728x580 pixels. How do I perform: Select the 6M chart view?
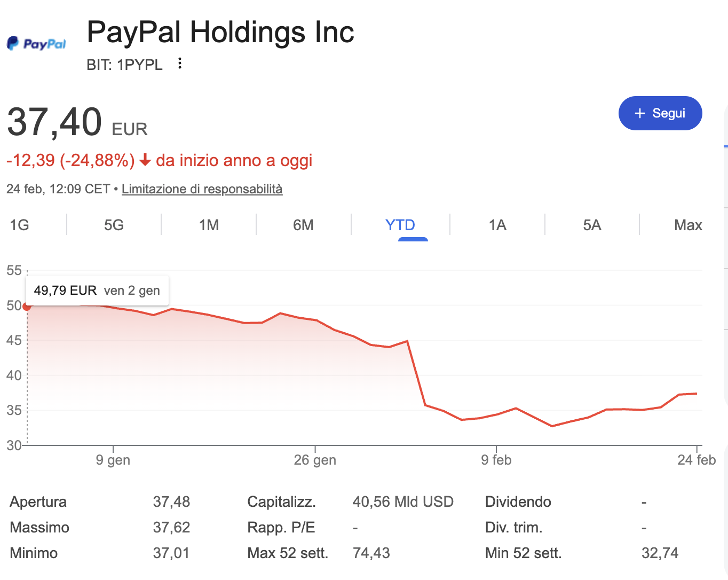(303, 225)
